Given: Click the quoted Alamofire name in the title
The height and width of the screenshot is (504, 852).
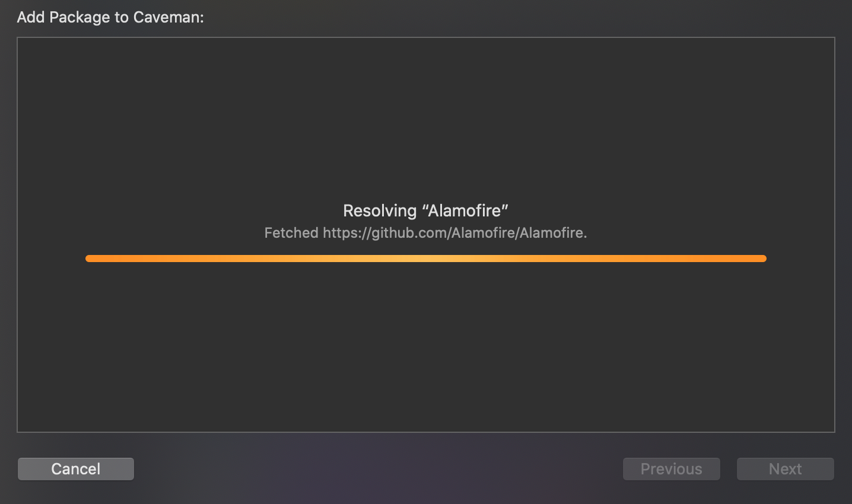Looking at the screenshot, I should point(466,210).
